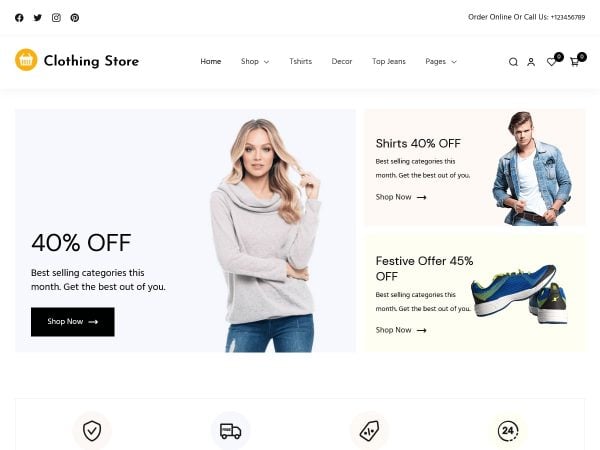The height and width of the screenshot is (450, 600).
Task: Go to the Home menu item
Action: (211, 61)
